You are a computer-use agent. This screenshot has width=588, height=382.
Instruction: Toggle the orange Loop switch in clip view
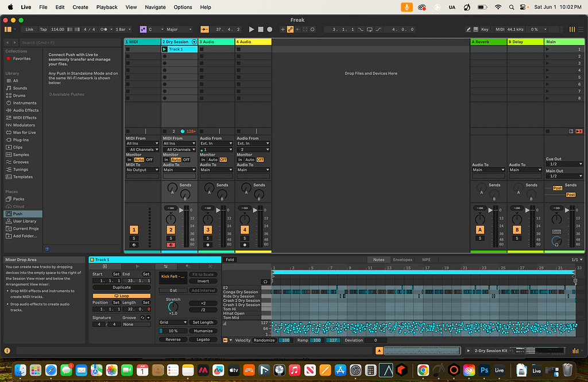(121, 296)
